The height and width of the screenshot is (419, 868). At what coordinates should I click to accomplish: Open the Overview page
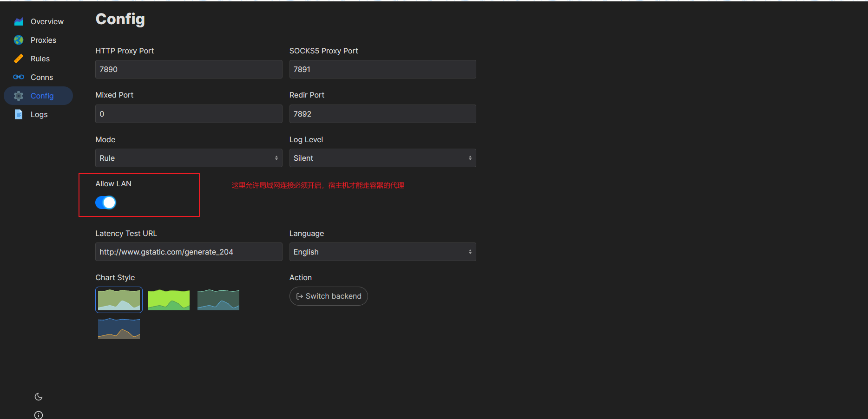pos(38,21)
